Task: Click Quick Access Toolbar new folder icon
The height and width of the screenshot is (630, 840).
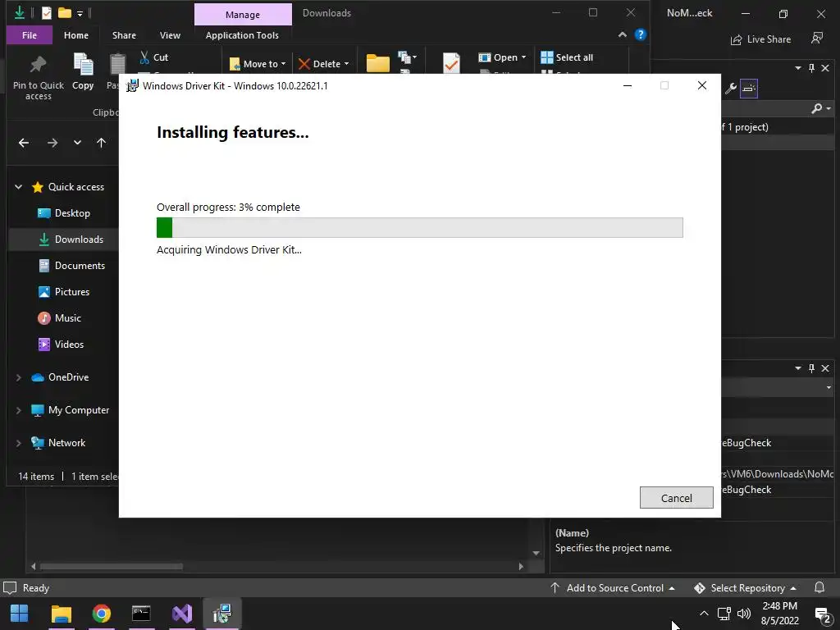Action: click(64, 12)
